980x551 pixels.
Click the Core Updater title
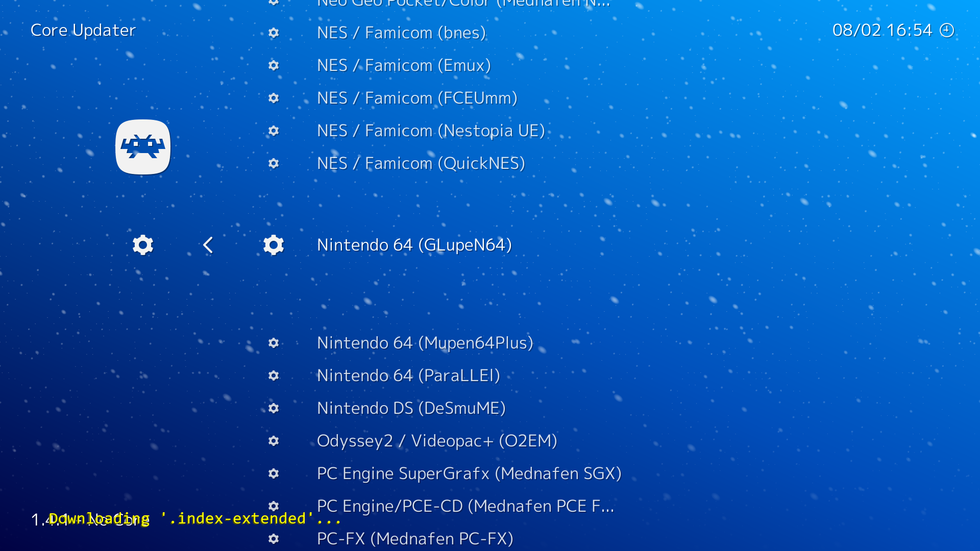coord(83,30)
